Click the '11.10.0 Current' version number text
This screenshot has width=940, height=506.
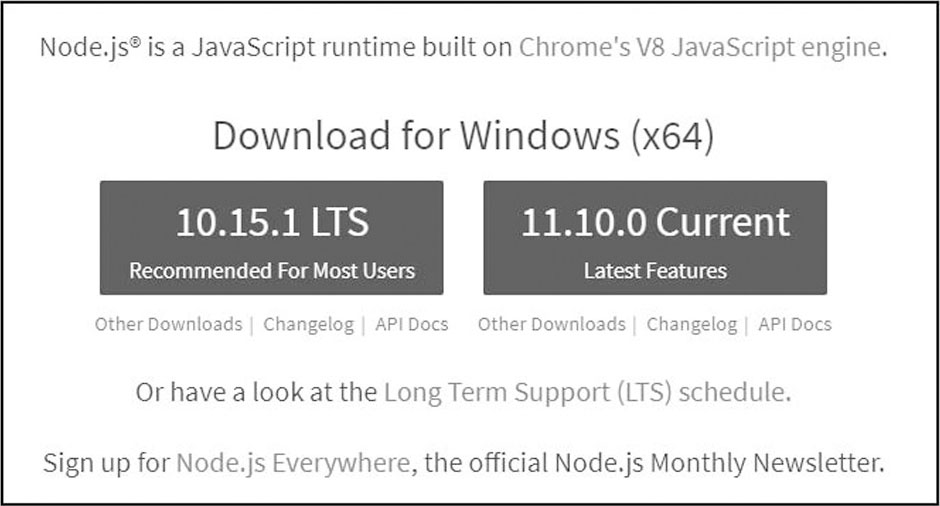[655, 222]
